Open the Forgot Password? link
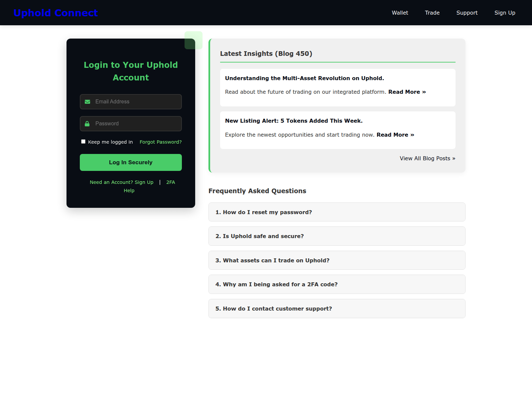The image size is (532, 399). click(x=161, y=142)
